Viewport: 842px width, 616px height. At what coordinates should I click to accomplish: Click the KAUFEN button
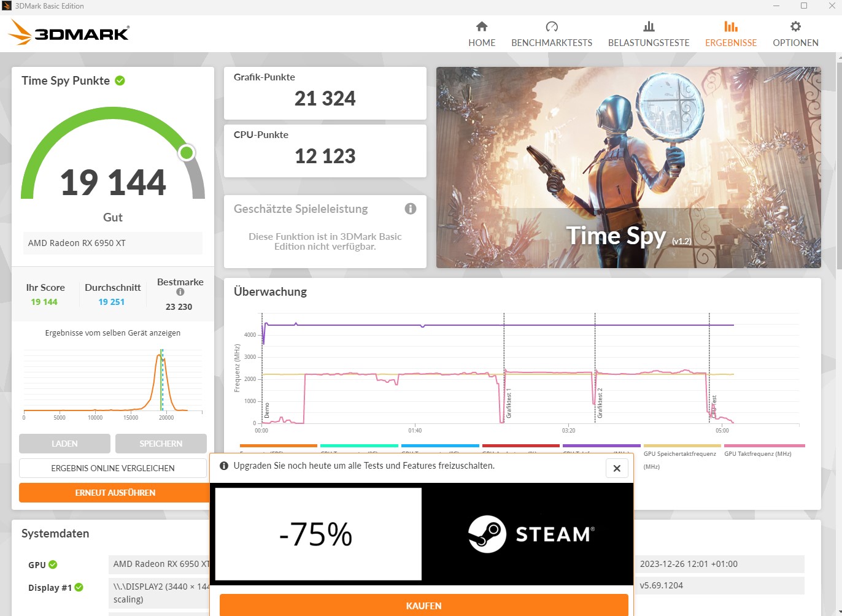click(423, 606)
